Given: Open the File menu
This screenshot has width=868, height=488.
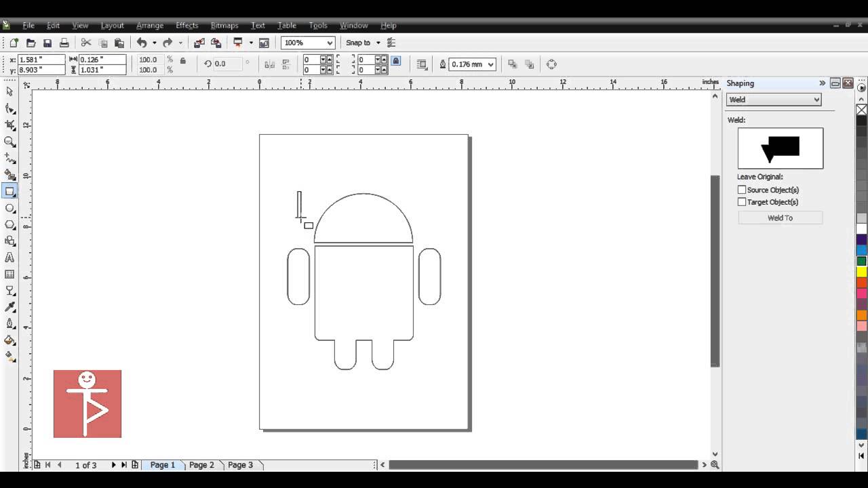Looking at the screenshot, I should [28, 25].
